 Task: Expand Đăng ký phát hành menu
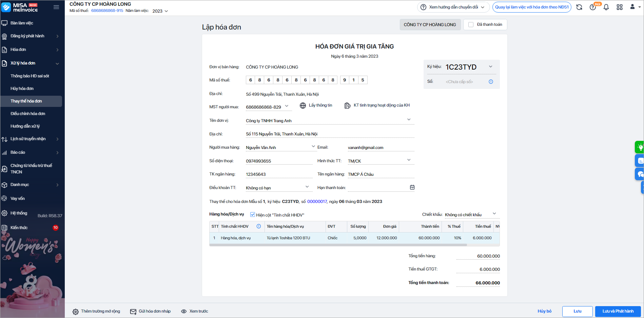(x=57, y=36)
